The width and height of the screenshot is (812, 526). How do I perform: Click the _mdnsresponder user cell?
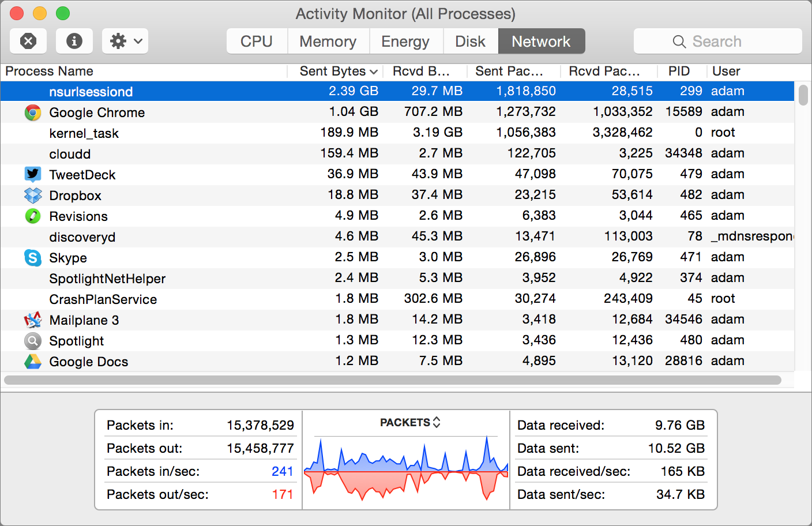point(752,236)
